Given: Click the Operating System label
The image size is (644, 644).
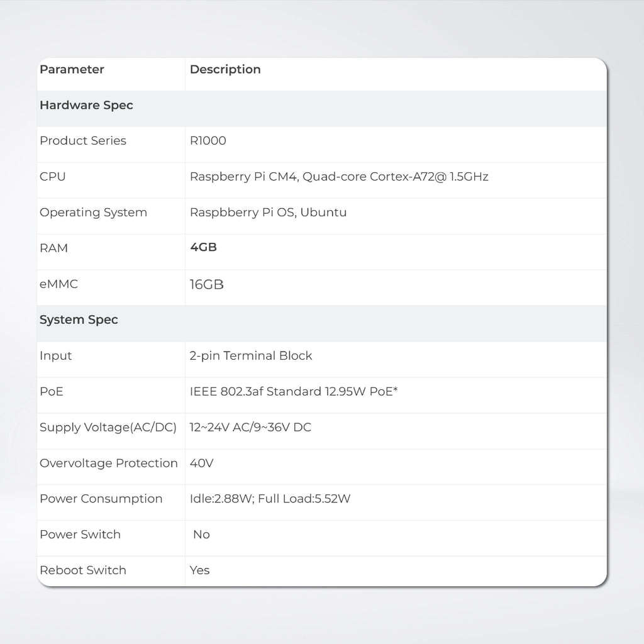Looking at the screenshot, I should (x=93, y=213).
